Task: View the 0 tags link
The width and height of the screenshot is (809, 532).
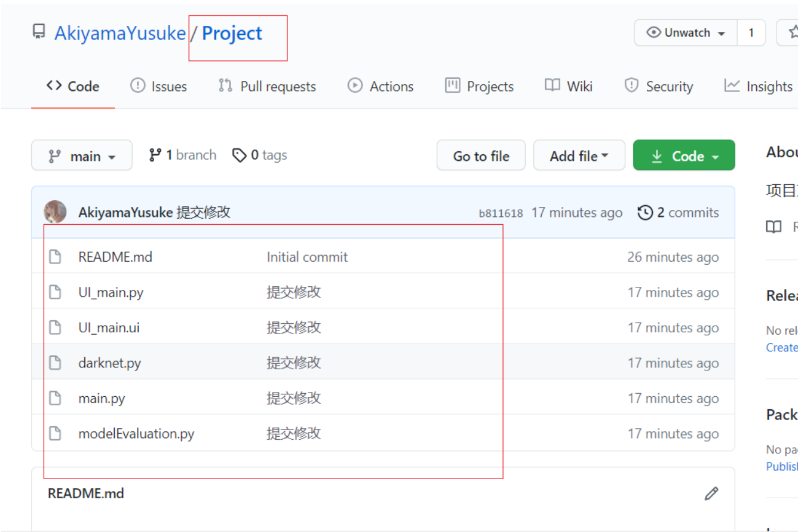Action: pos(260,155)
